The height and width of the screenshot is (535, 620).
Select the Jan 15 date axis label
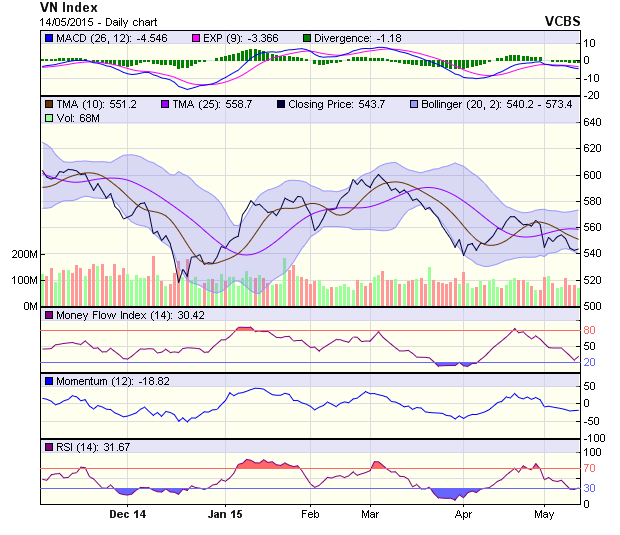[x=224, y=514]
